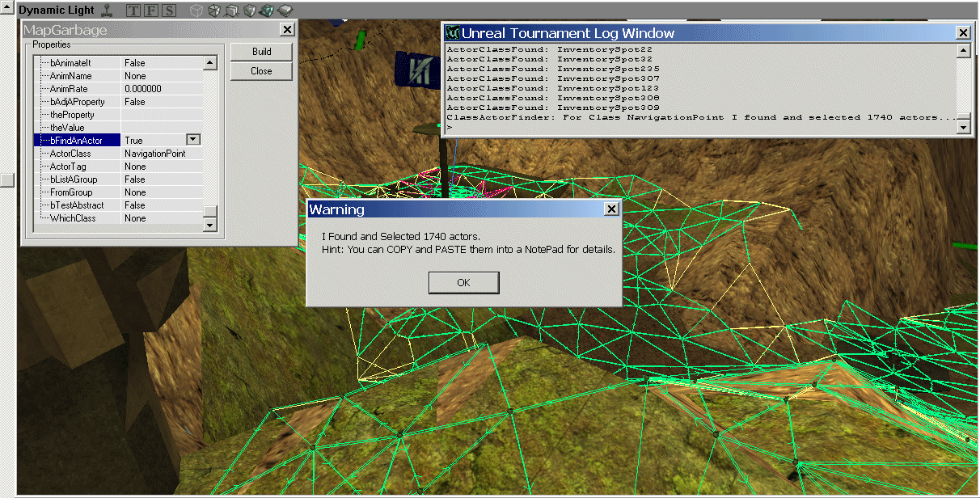The height and width of the screenshot is (498, 980).
Task: Open the bFindAnActor True dropdown arrow
Action: tap(193, 141)
